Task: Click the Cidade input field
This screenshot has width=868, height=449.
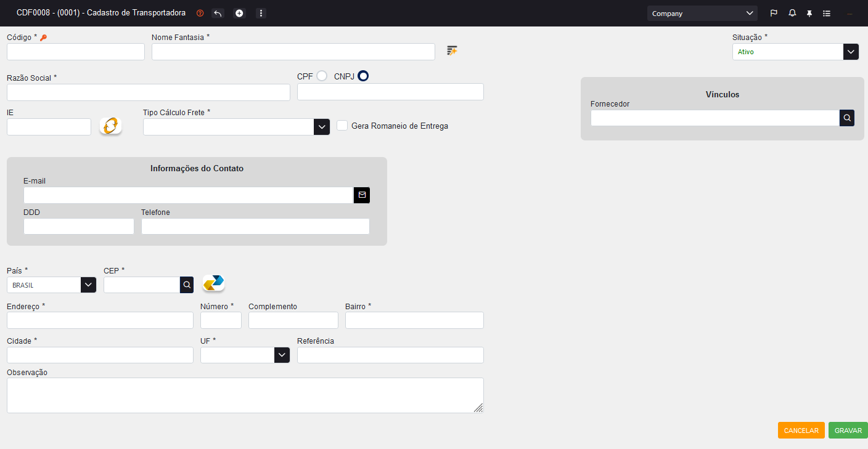Action: pos(100,355)
